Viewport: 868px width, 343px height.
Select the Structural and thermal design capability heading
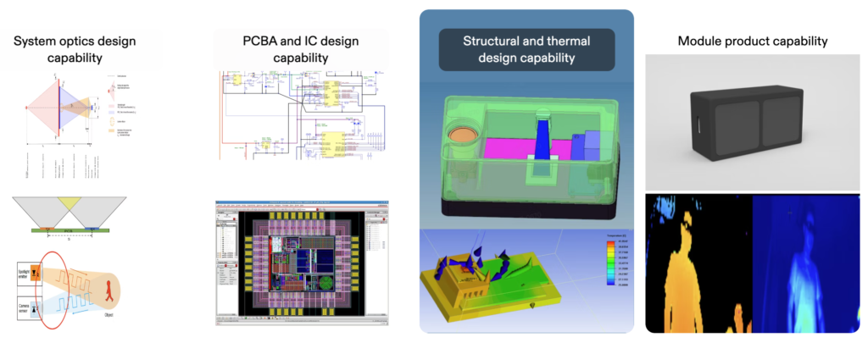pos(526,49)
